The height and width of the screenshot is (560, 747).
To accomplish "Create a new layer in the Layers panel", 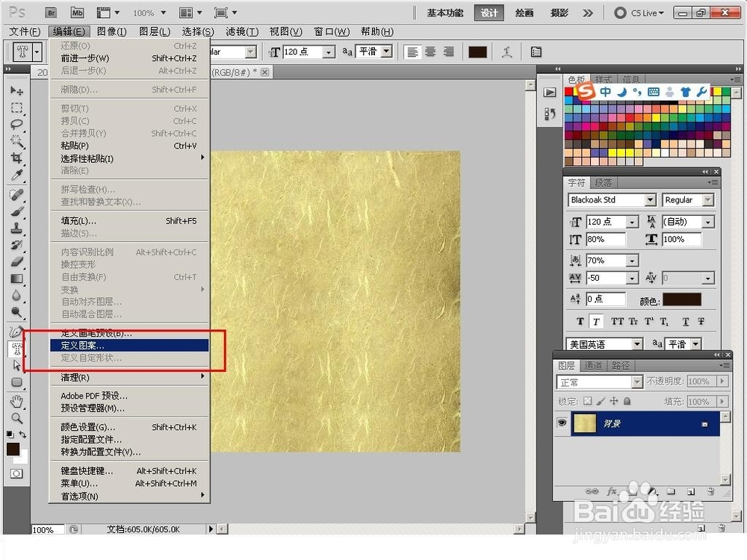I will click(691, 492).
